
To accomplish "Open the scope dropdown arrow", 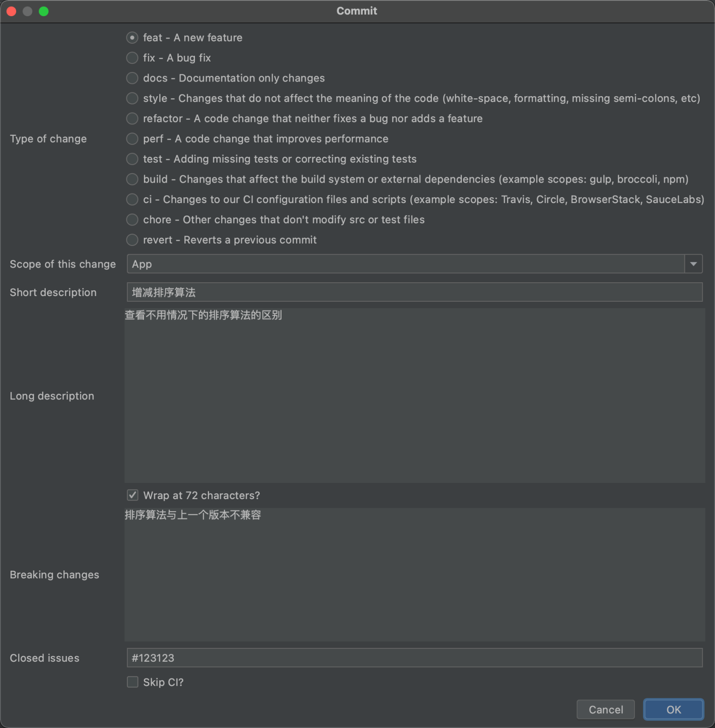I will [x=693, y=264].
